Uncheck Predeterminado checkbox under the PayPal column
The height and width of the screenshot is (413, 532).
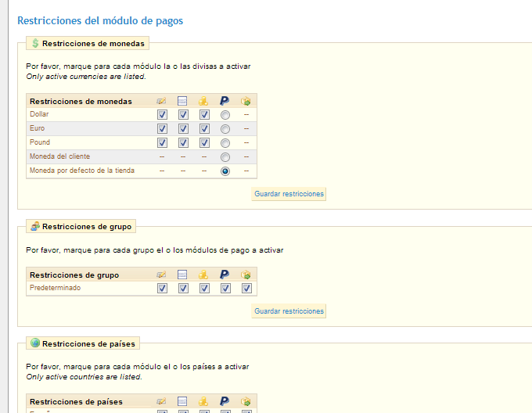point(225,289)
